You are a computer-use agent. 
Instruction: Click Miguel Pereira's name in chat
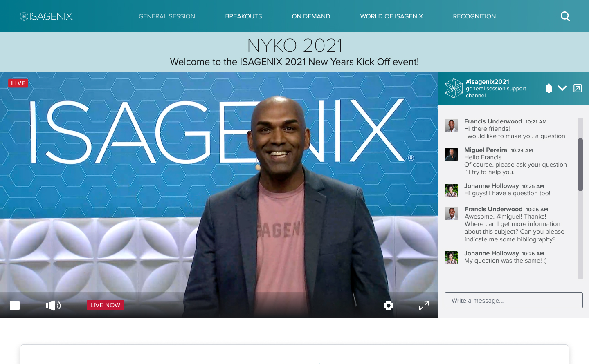pyautogui.click(x=486, y=150)
